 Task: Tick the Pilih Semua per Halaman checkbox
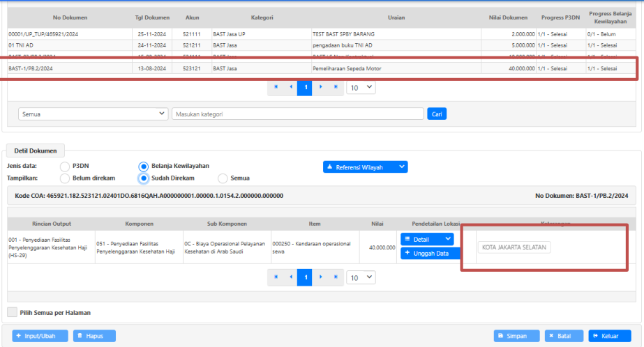[x=12, y=313]
